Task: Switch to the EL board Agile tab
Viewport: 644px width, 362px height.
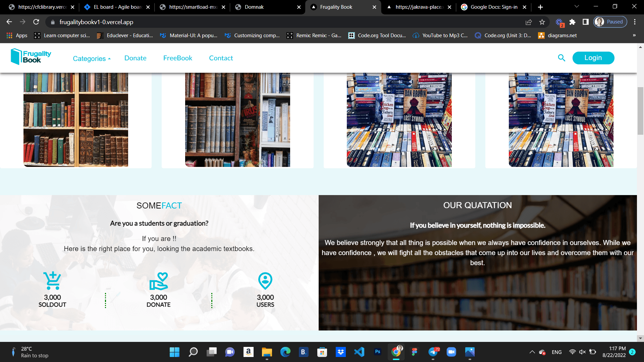Action: pos(117,7)
